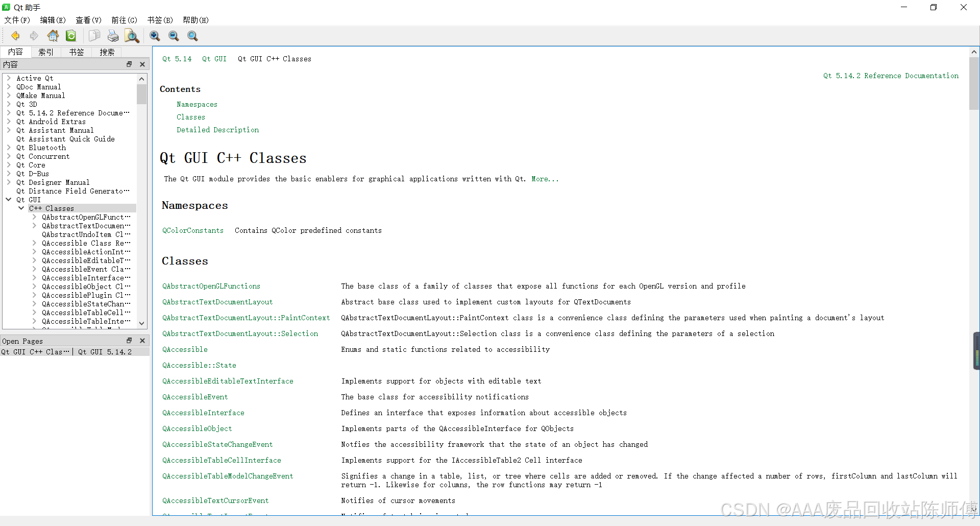Expand the Qt 3D tree node
980x526 pixels.
click(9, 104)
